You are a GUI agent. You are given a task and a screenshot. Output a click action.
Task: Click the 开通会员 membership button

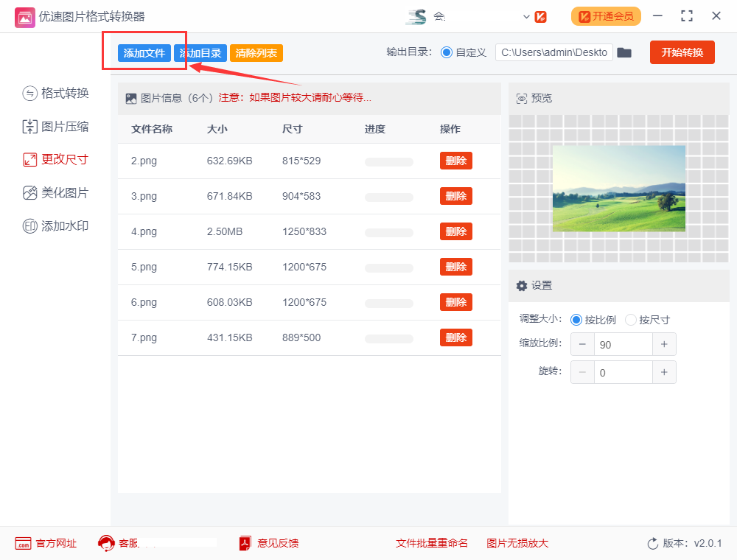(606, 15)
